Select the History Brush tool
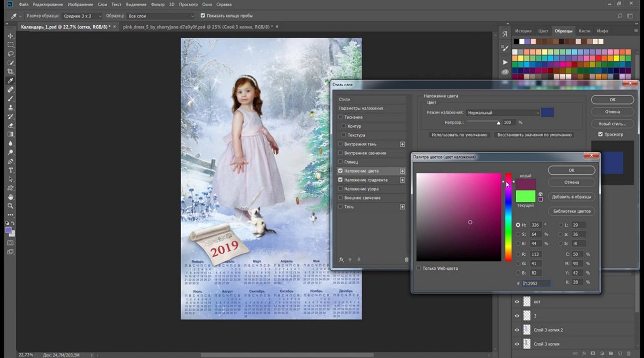 tap(11, 116)
